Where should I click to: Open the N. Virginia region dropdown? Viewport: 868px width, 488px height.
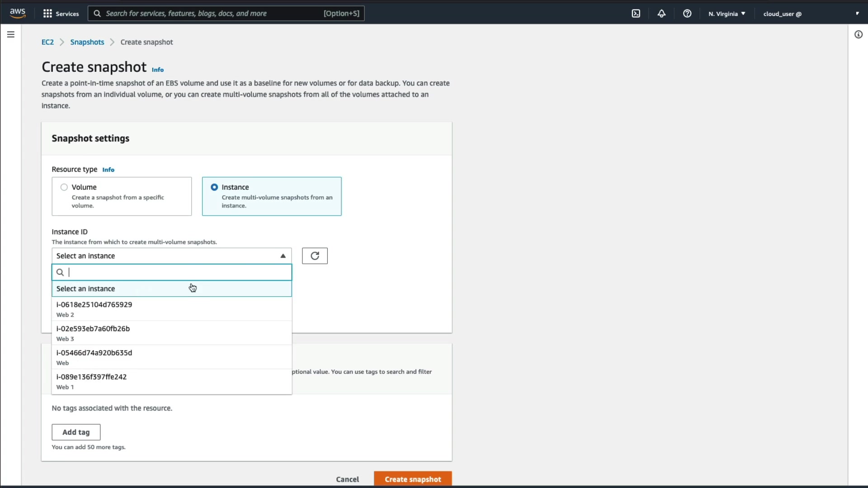click(x=726, y=14)
